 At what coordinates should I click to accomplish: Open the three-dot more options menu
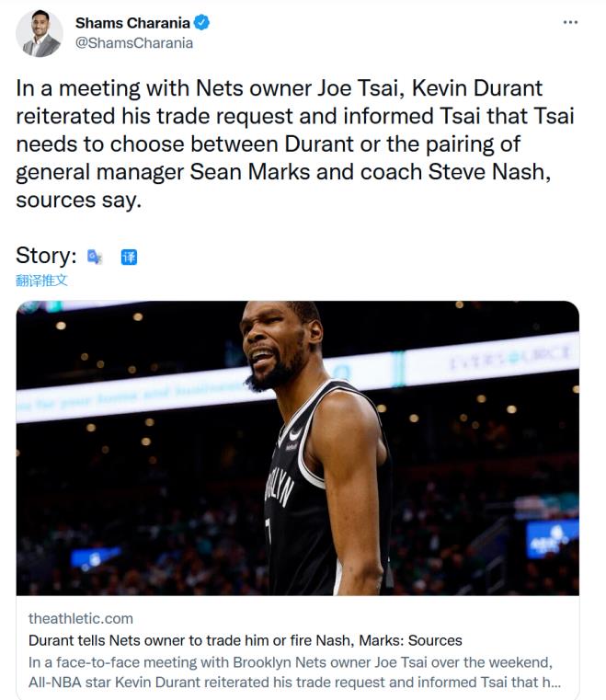[570, 22]
